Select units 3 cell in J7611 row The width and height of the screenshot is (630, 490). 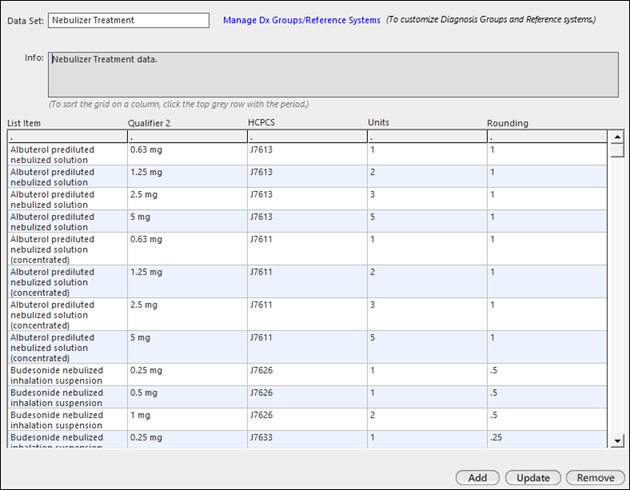point(428,314)
